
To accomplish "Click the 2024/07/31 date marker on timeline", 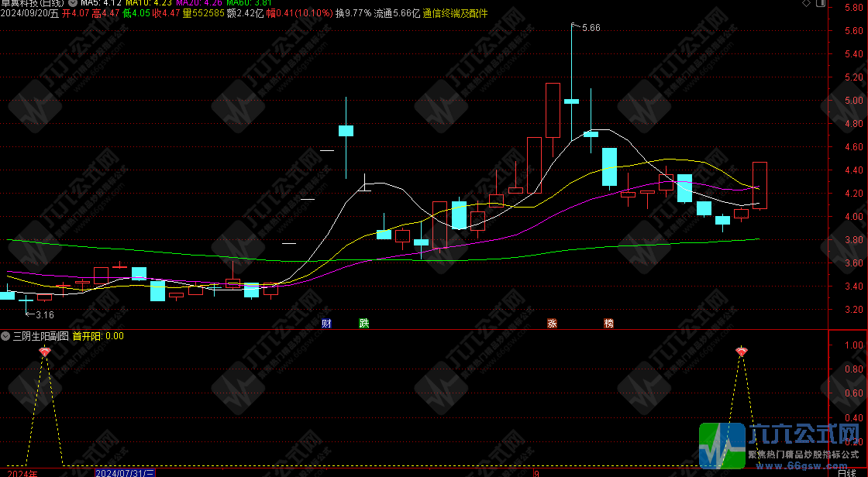I will pos(126,472).
